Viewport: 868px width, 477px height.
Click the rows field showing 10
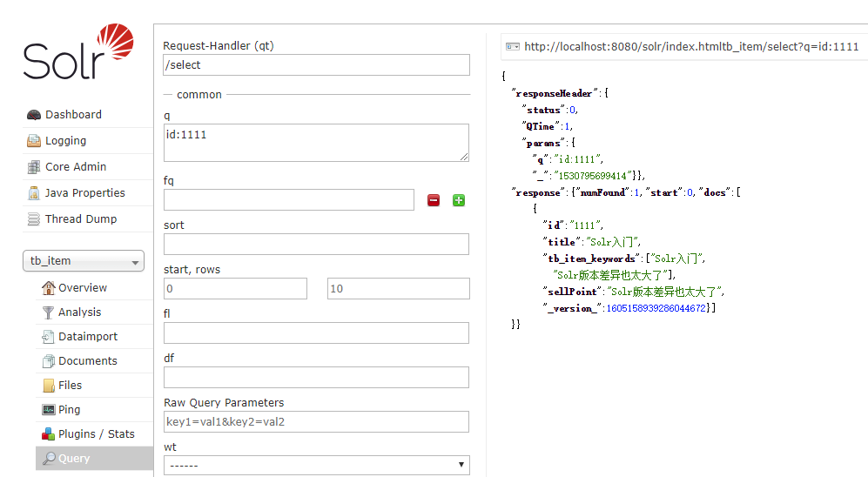pyautogui.click(x=399, y=288)
